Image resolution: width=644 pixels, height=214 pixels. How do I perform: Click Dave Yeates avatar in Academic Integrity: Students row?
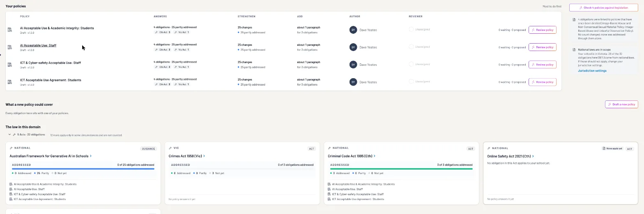353,30
